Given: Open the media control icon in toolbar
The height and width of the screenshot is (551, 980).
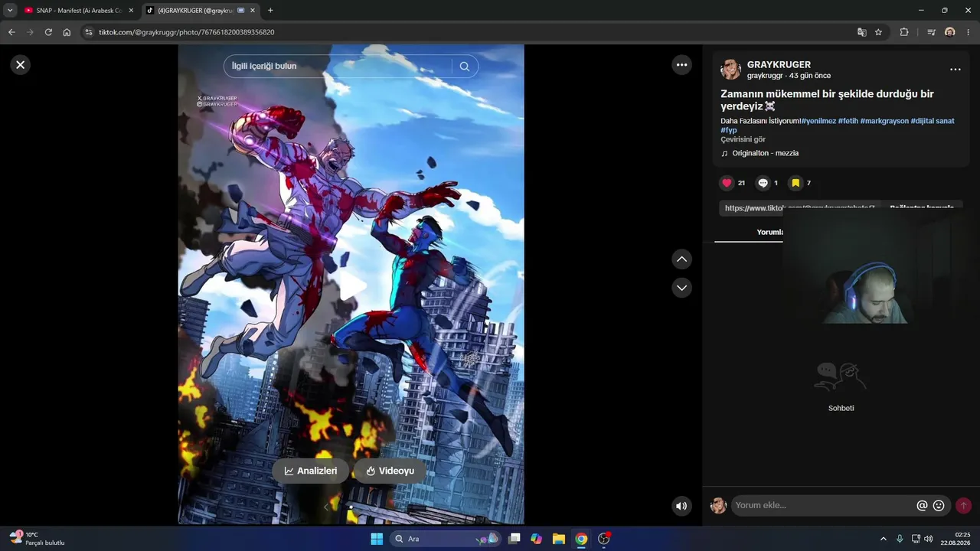Looking at the screenshot, I should [x=931, y=32].
